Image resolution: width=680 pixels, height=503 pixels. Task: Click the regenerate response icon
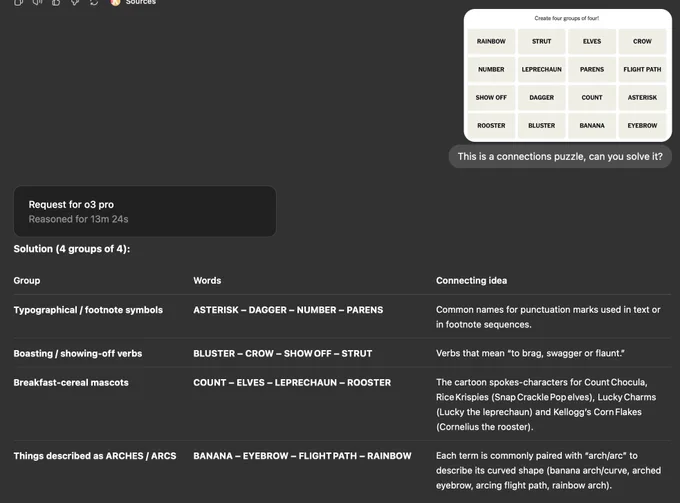(x=94, y=2)
